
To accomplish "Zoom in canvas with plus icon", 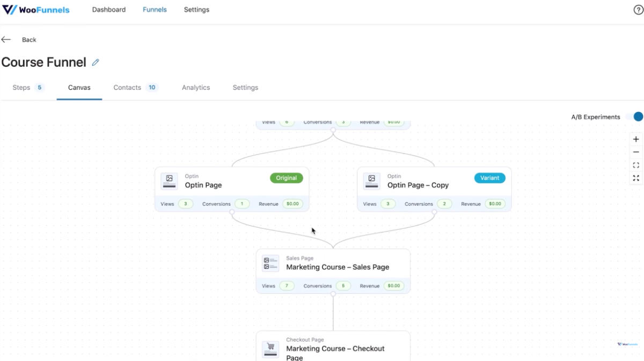I will click(x=636, y=139).
